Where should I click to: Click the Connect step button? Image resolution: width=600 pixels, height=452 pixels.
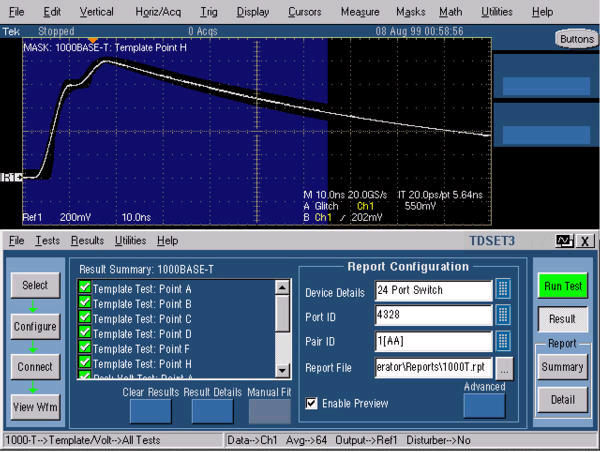pyautogui.click(x=35, y=367)
